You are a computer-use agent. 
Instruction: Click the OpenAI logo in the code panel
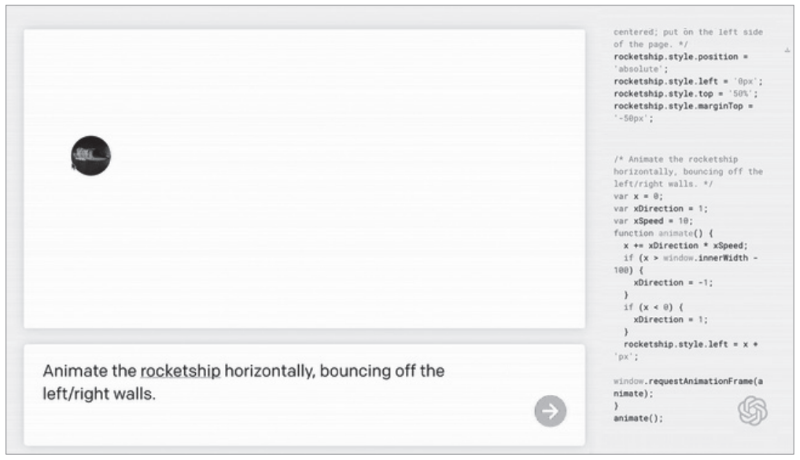point(752,411)
